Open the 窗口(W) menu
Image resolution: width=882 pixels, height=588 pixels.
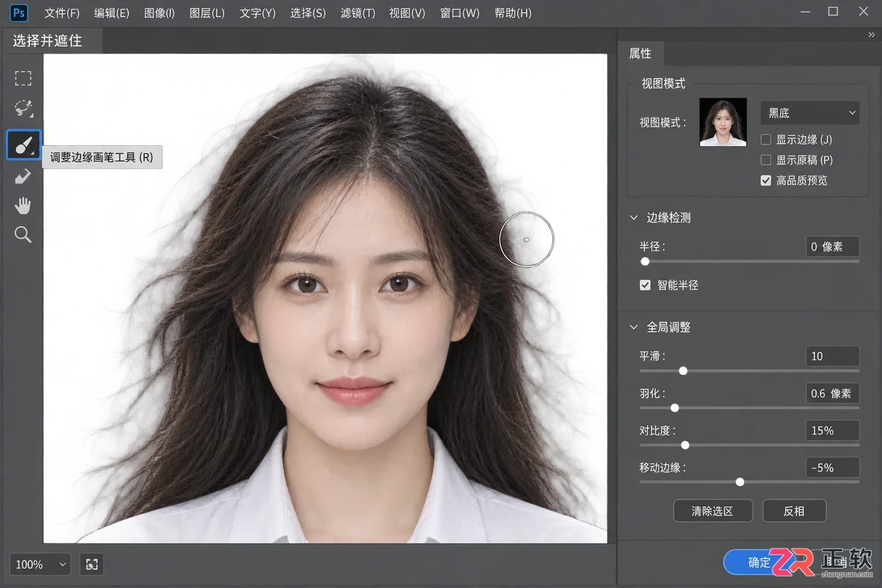pyautogui.click(x=460, y=13)
